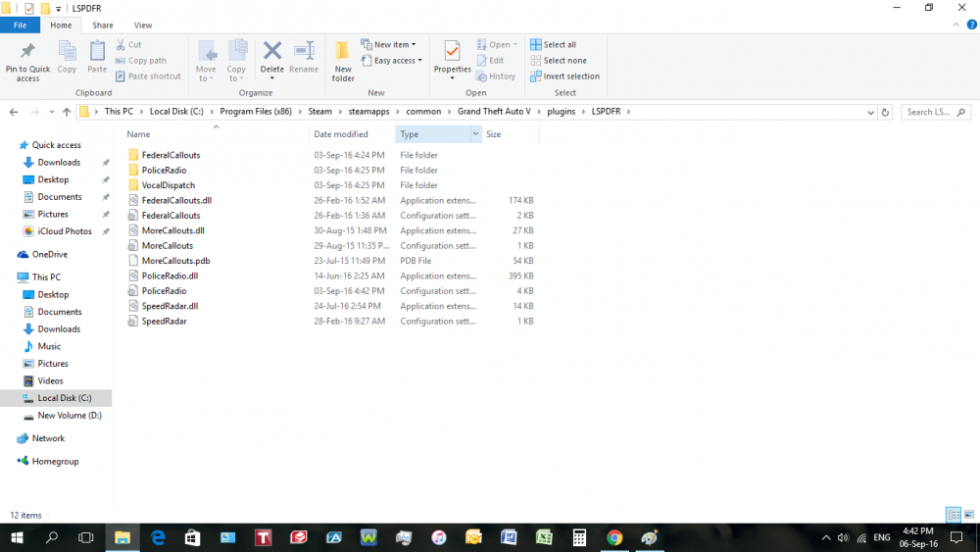Open the Properties icon
The image size is (980, 552).
[x=452, y=51]
